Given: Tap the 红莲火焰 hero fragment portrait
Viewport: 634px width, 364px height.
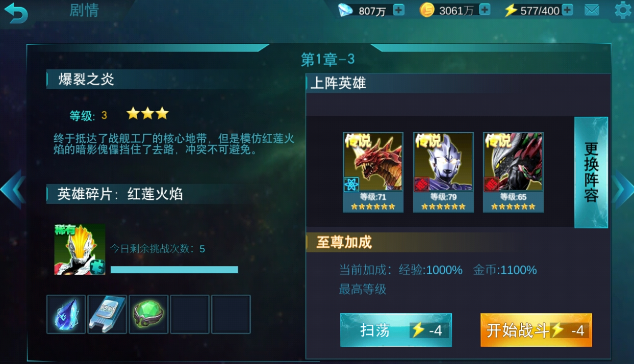Looking at the screenshot, I should pos(80,249).
